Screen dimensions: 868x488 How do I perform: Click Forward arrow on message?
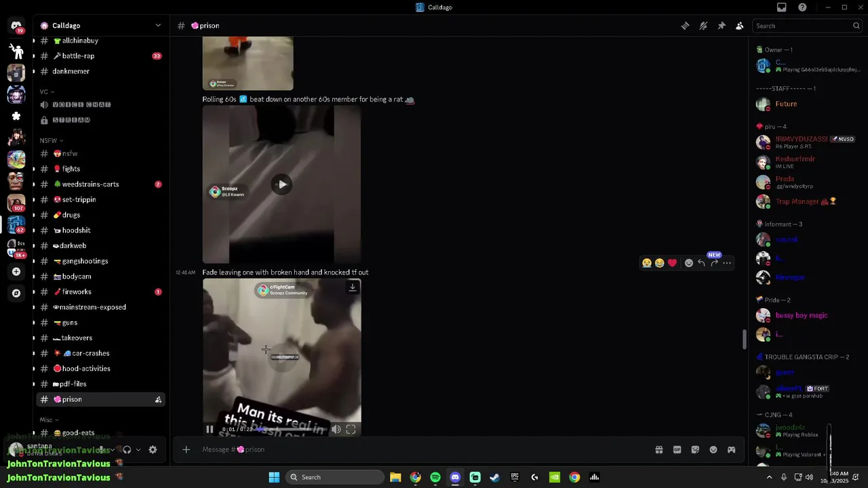(714, 263)
